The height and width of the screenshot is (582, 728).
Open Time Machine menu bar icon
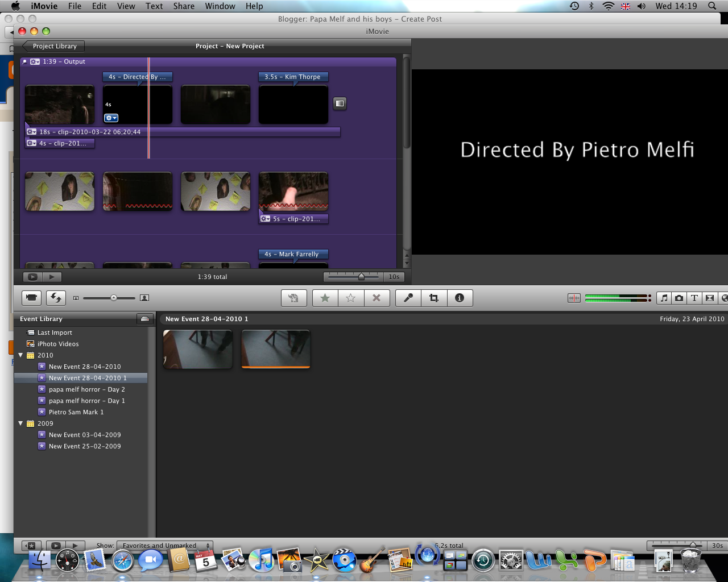tap(574, 6)
